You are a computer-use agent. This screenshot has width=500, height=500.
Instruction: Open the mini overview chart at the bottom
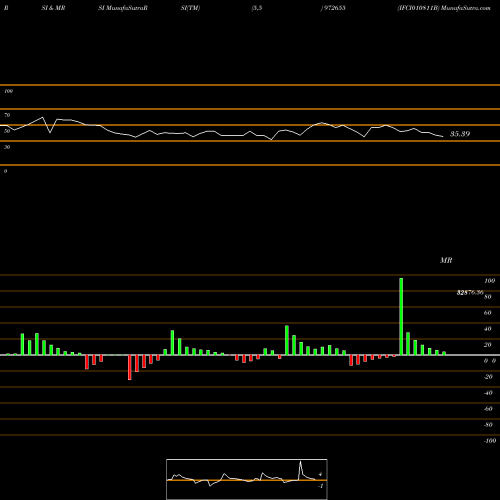click(x=247, y=479)
